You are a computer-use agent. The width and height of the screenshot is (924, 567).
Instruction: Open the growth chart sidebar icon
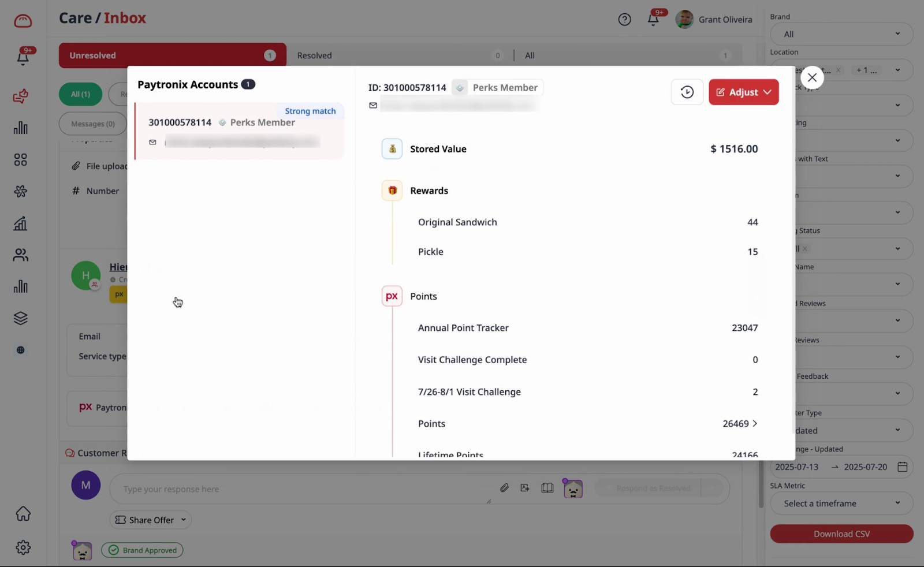[x=21, y=223]
